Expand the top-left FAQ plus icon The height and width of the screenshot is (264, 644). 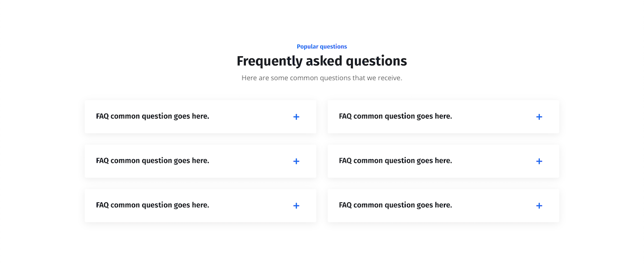296,117
